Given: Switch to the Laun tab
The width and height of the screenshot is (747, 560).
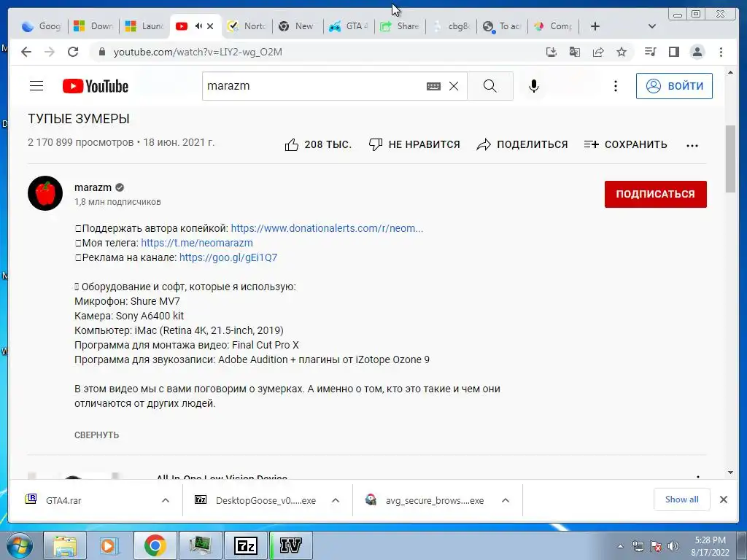Looking at the screenshot, I should [x=145, y=26].
